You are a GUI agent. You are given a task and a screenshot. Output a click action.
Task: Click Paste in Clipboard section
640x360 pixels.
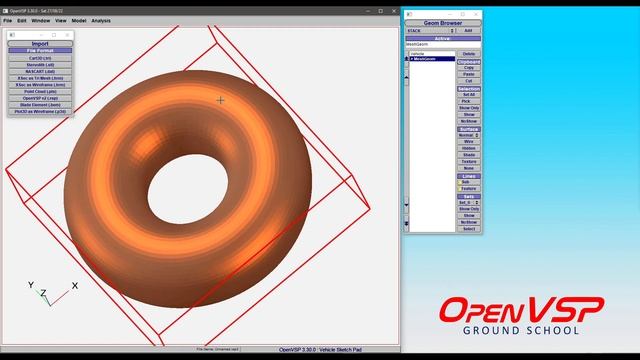[469, 74]
